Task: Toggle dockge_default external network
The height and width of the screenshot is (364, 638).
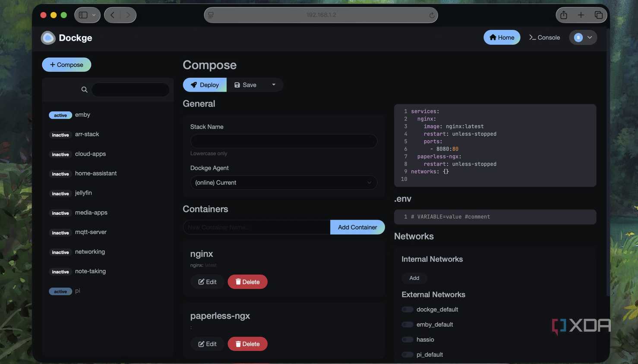Action: (x=407, y=310)
